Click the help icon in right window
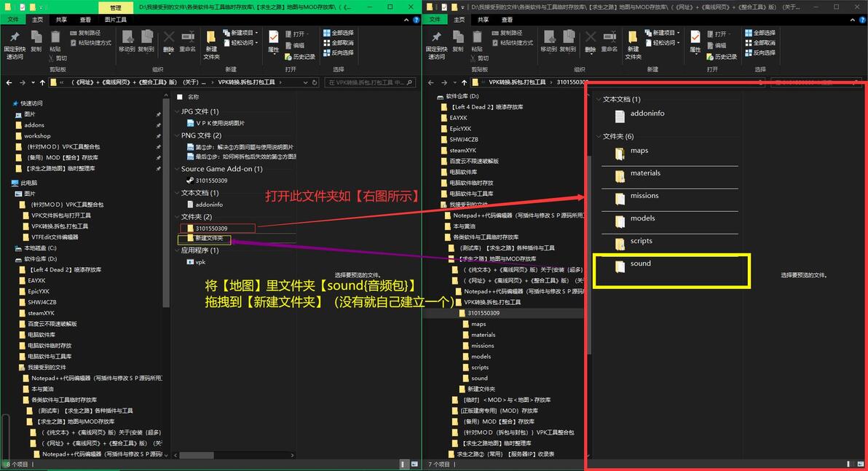This screenshot has height=471, width=868. (862, 20)
